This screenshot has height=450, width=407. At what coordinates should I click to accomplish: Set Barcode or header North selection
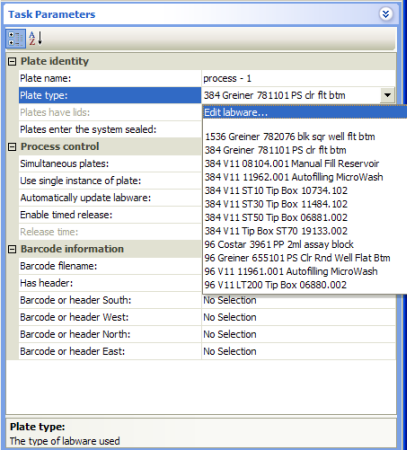click(x=299, y=334)
